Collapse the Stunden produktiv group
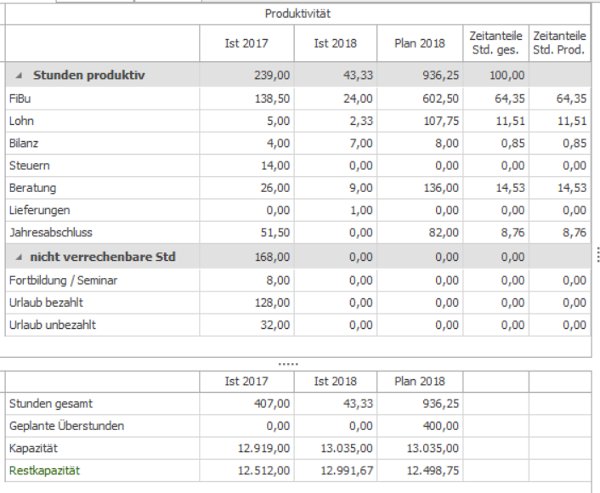Image resolution: width=600 pixels, height=493 pixels. tap(19, 75)
